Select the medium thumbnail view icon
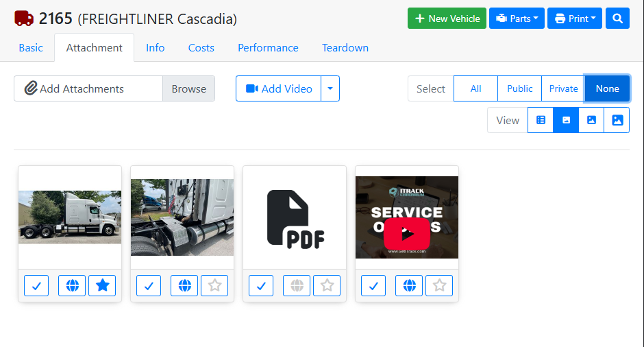Image resolution: width=644 pixels, height=347 pixels. (x=591, y=120)
